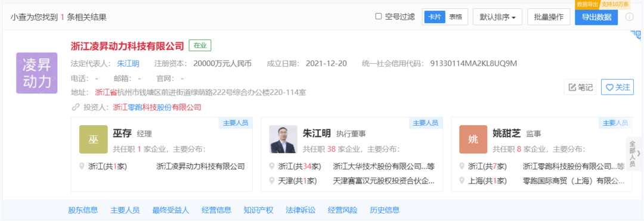Screen dimensions: 644x221
Task: Open the 最终受益人 tab
Action: [171, 210]
